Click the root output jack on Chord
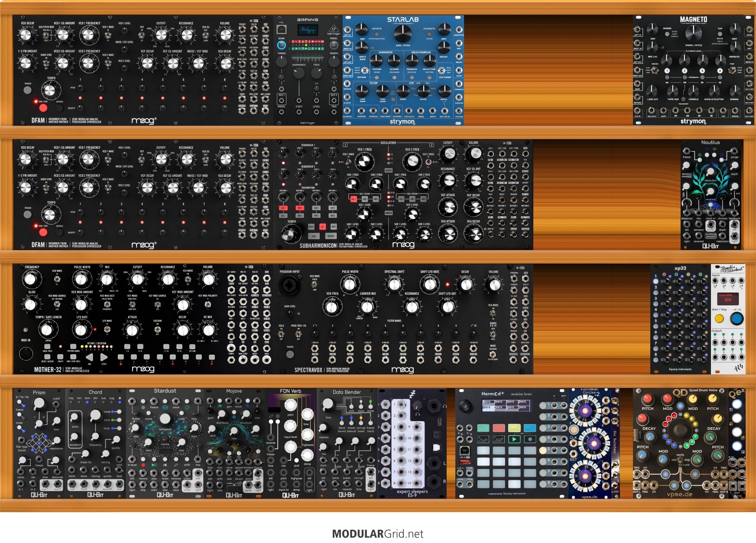 [x=72, y=483]
